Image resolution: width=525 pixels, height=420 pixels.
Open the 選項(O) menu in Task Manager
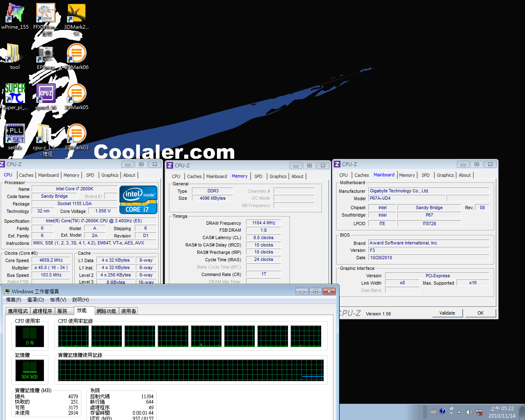[x=35, y=300]
